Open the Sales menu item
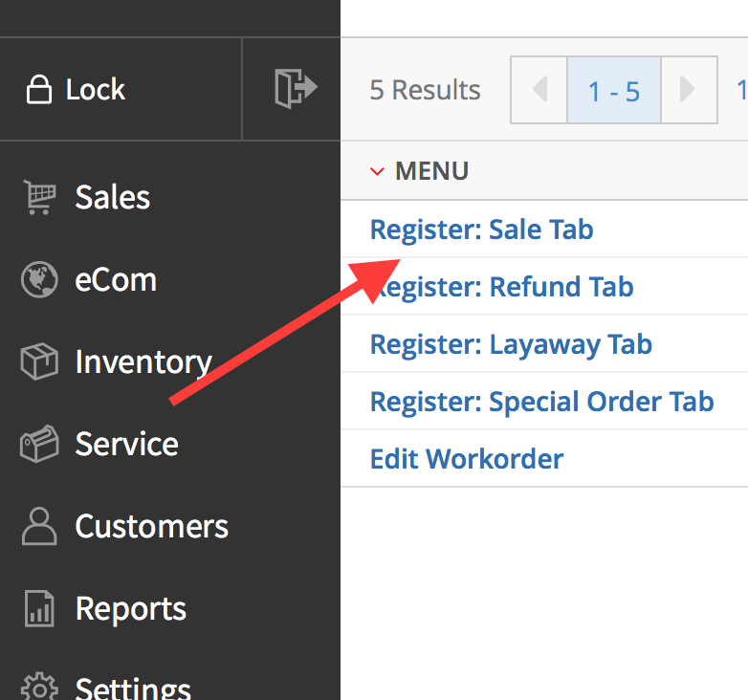The image size is (748, 700). 113,197
